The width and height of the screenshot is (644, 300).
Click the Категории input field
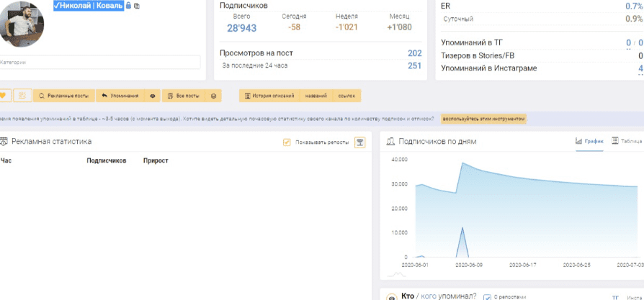99,63
